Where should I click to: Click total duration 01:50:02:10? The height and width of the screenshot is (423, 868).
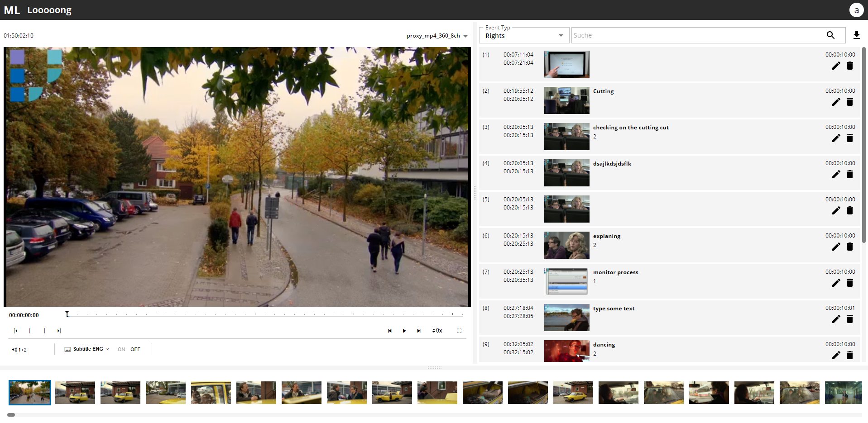click(x=19, y=36)
